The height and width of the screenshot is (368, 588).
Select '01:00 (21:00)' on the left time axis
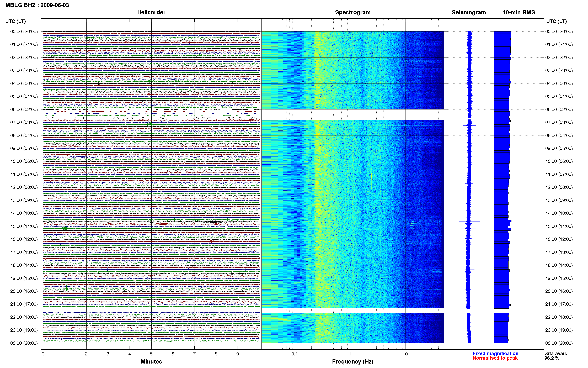coord(24,44)
